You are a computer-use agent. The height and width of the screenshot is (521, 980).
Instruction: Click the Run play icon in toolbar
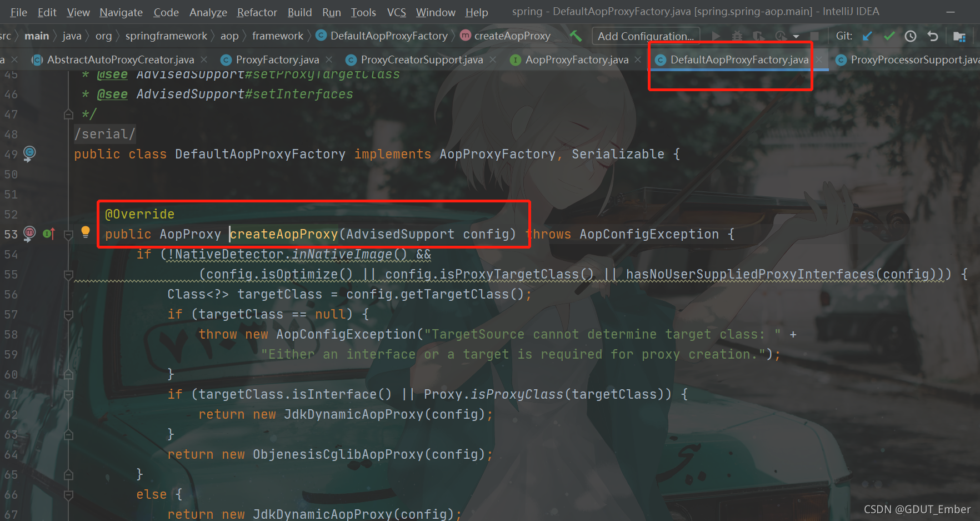[716, 36]
